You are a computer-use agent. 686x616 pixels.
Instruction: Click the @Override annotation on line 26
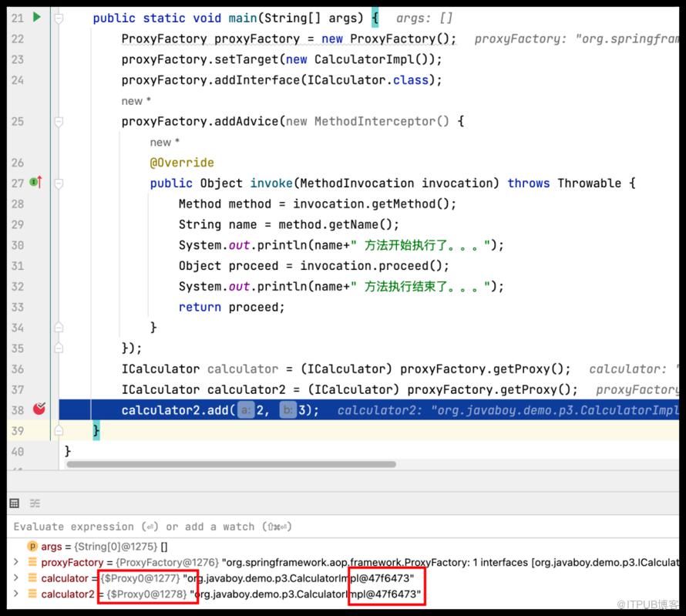click(182, 163)
